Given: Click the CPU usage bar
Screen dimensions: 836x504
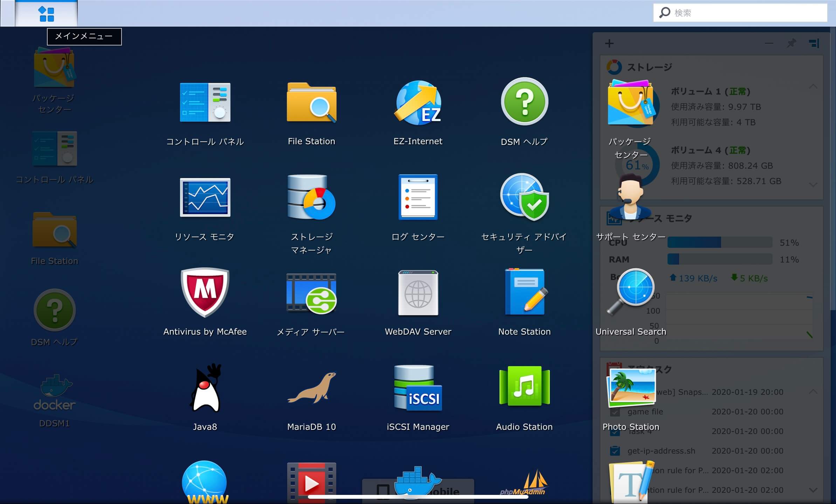Looking at the screenshot, I should click(x=720, y=242).
